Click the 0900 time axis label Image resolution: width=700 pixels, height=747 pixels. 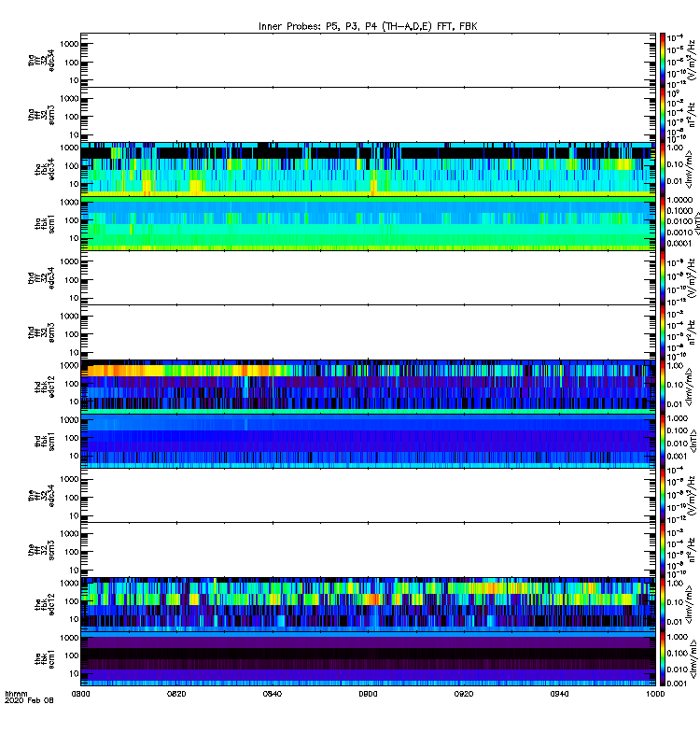click(x=368, y=694)
